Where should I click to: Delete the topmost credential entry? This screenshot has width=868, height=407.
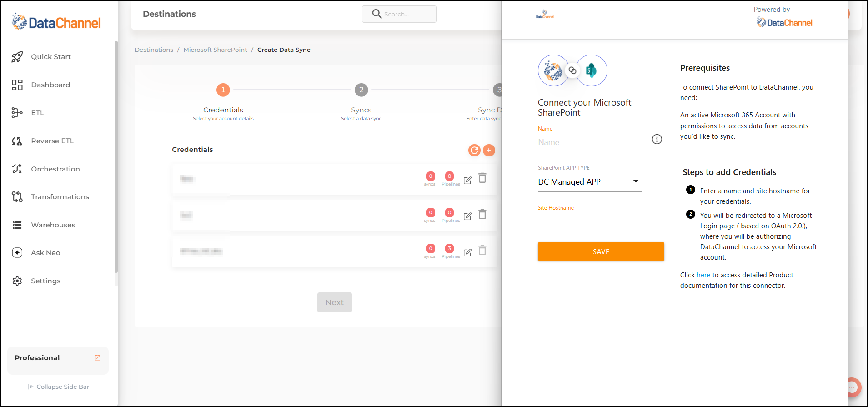pos(482,178)
